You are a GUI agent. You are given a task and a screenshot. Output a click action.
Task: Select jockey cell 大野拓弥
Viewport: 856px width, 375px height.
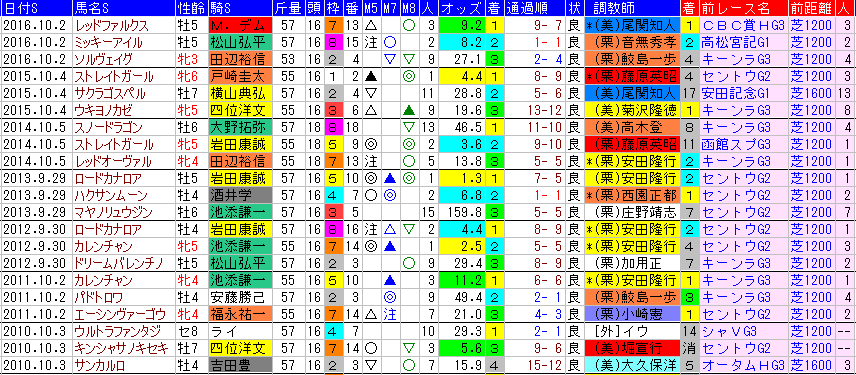tap(240, 128)
